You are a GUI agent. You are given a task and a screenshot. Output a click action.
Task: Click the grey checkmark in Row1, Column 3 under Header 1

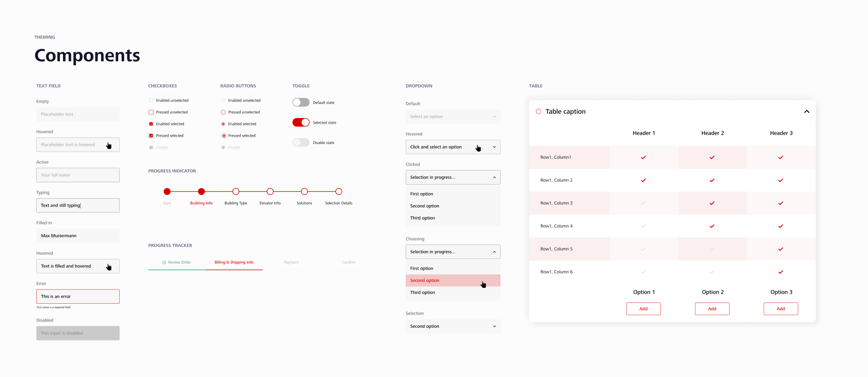tap(643, 203)
